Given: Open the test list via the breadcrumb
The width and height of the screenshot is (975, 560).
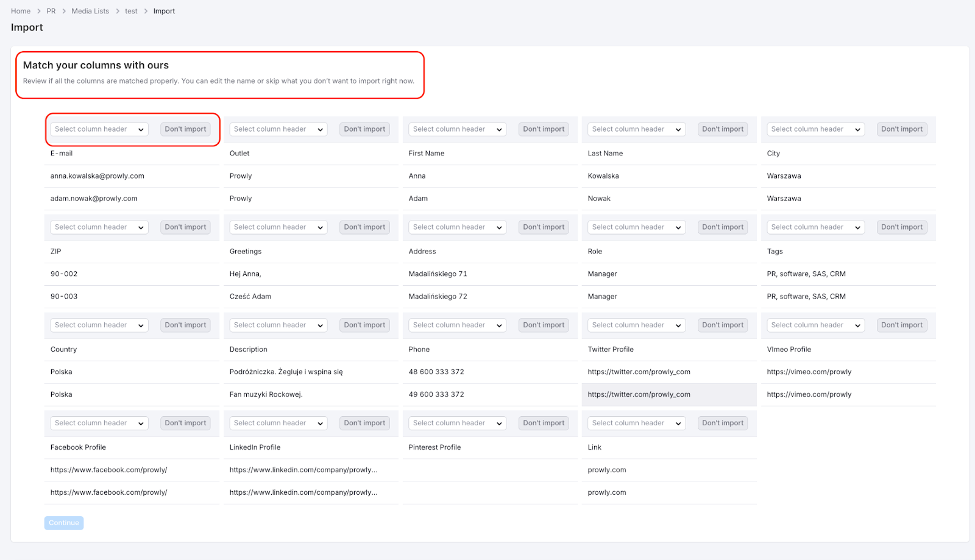Looking at the screenshot, I should [x=131, y=10].
